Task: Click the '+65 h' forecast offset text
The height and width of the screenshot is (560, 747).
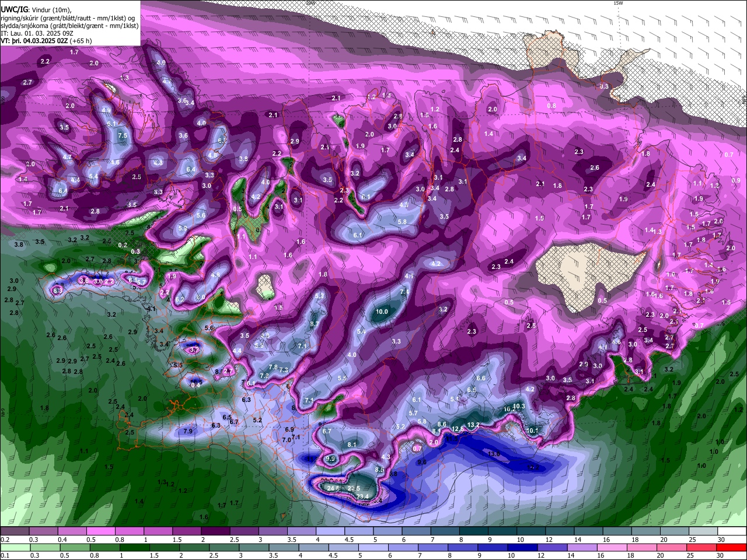Action: [x=81, y=41]
